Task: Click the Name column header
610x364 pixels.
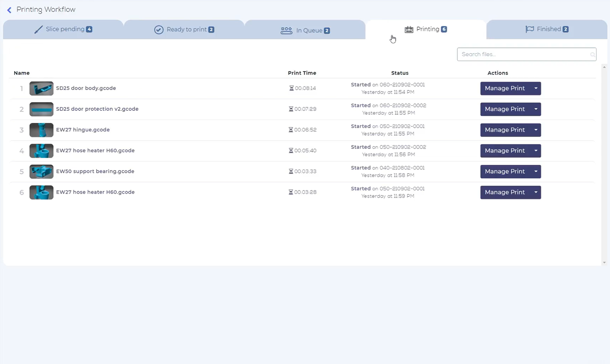Action: coord(22,73)
